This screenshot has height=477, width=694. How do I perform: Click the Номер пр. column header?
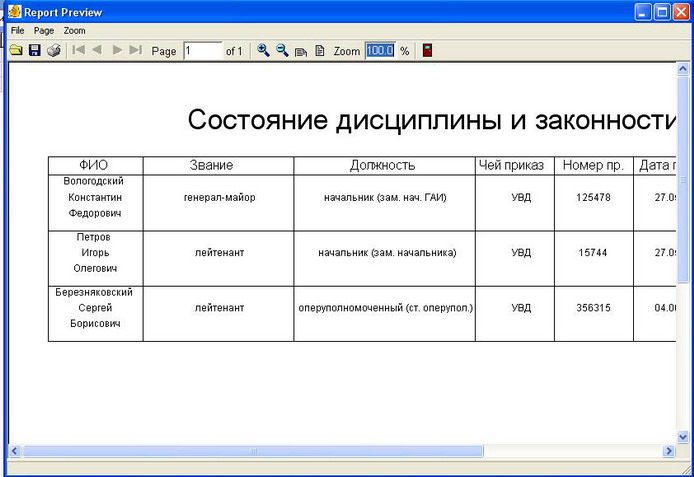[594, 165]
